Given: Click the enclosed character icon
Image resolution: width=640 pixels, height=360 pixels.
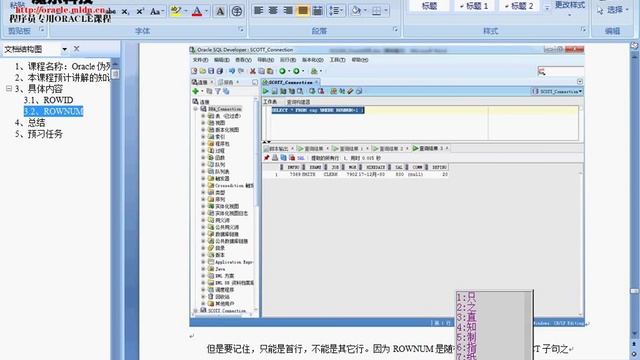Looking at the screenshot, I should [x=236, y=11].
